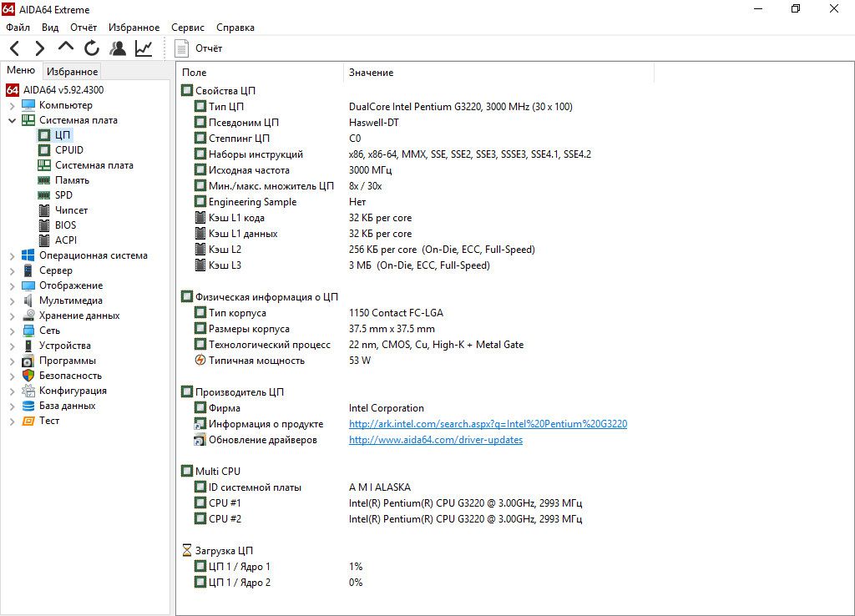Select the Мультимедиа tree item
Screen dimensions: 855x616
(x=71, y=300)
